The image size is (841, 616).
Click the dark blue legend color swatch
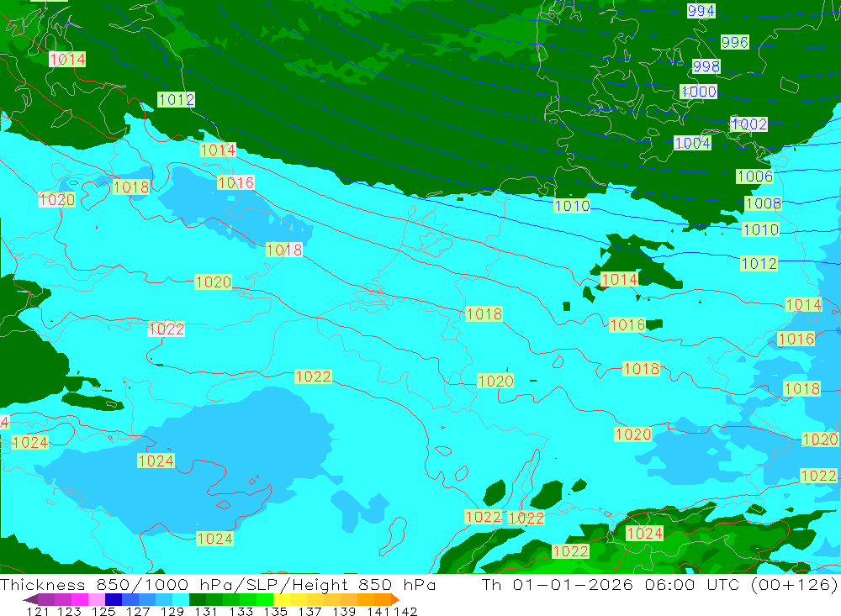[114, 599]
